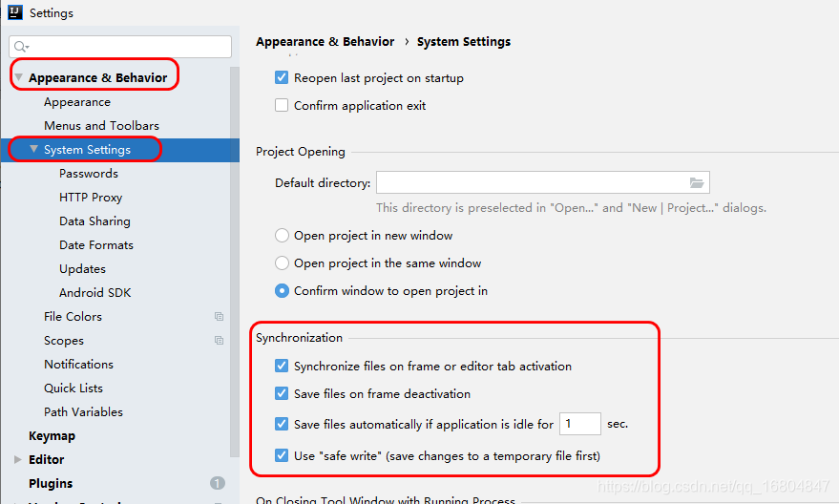Image resolution: width=839 pixels, height=504 pixels.
Task: Disable Reopen last project on startup
Action: coord(282,77)
